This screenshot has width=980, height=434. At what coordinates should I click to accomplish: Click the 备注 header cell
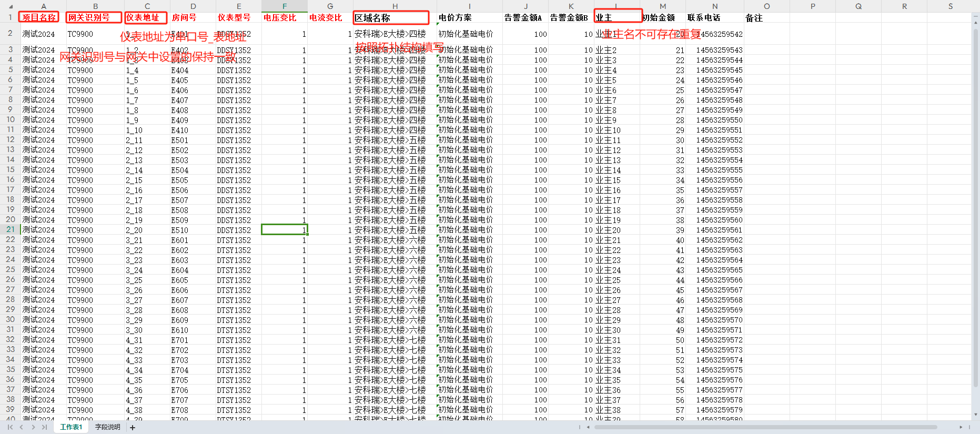click(766, 17)
